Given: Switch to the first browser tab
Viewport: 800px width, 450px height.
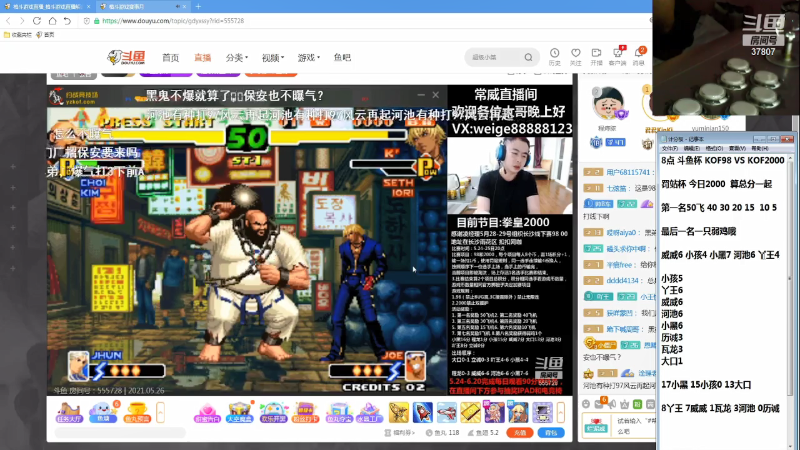Looking at the screenshot, I should [x=46, y=7].
